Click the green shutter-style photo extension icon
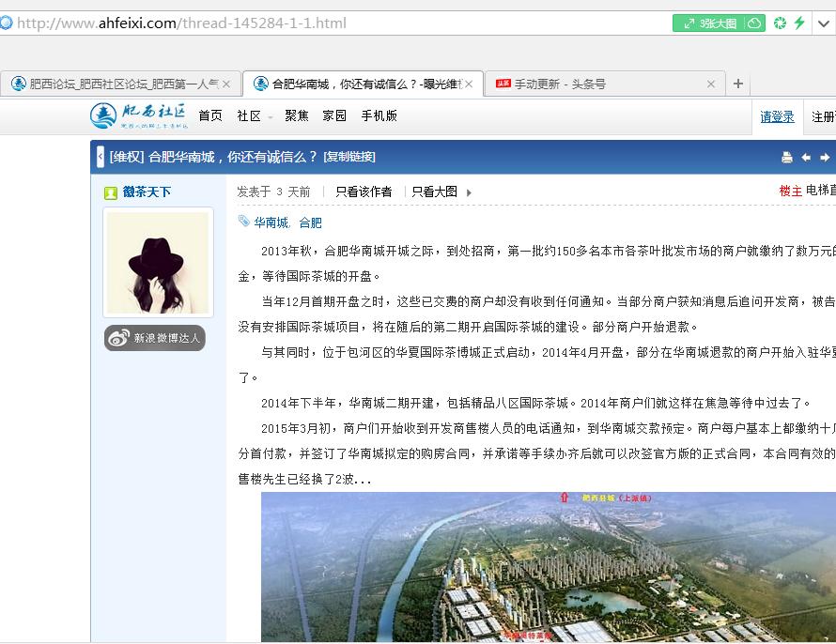The width and height of the screenshot is (836, 644). (x=778, y=23)
